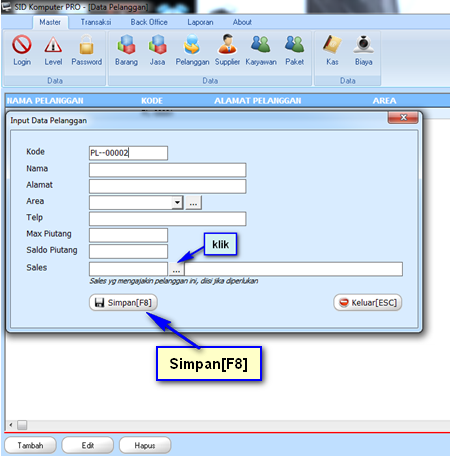Open the Jasa data icon
450x456 pixels.
[157, 44]
